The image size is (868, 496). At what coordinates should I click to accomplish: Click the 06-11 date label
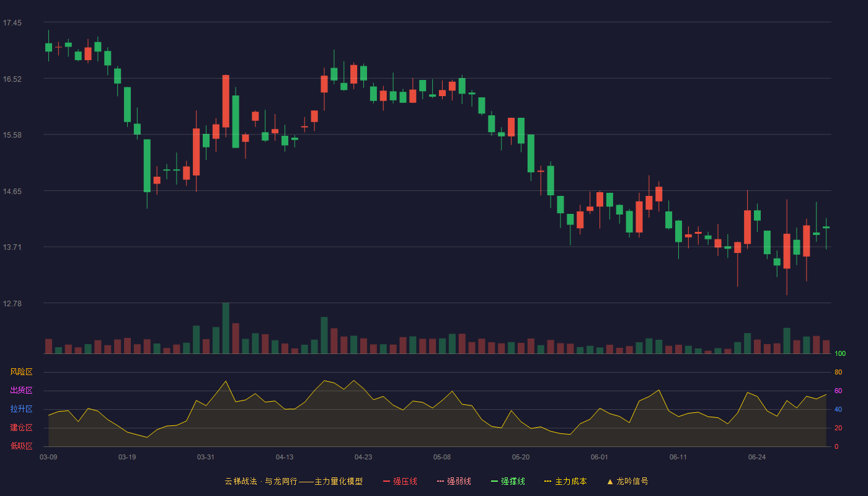coord(678,457)
